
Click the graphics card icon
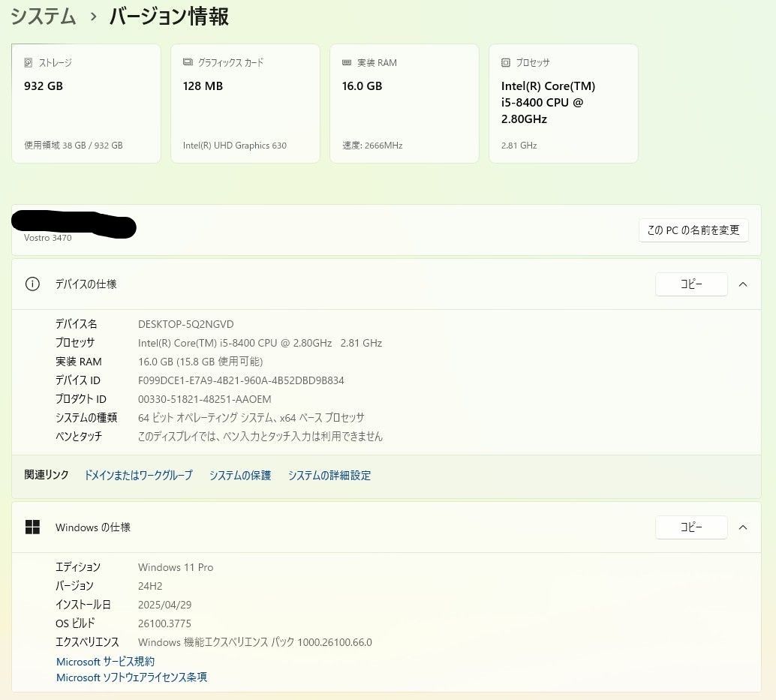point(188,62)
